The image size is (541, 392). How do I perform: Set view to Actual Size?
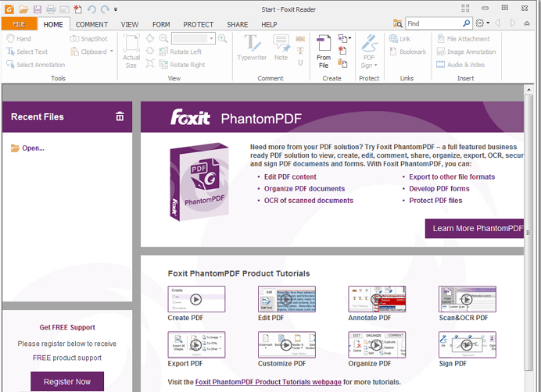(x=131, y=51)
